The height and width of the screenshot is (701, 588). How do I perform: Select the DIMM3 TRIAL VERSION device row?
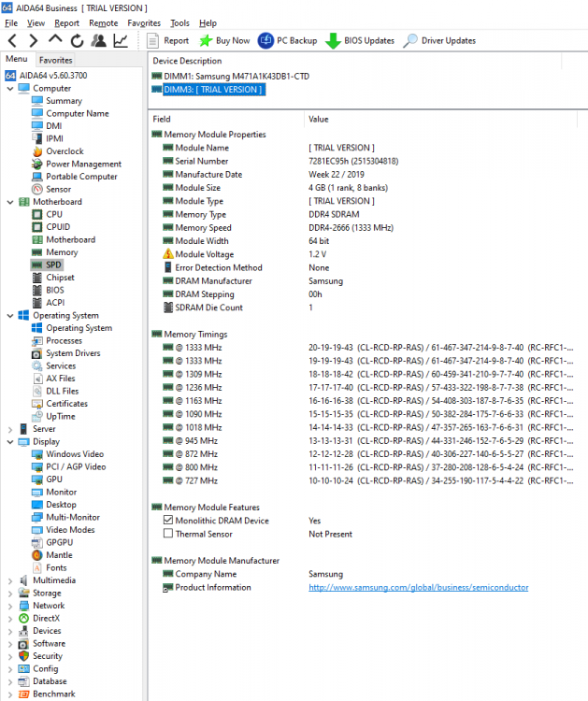click(x=208, y=90)
